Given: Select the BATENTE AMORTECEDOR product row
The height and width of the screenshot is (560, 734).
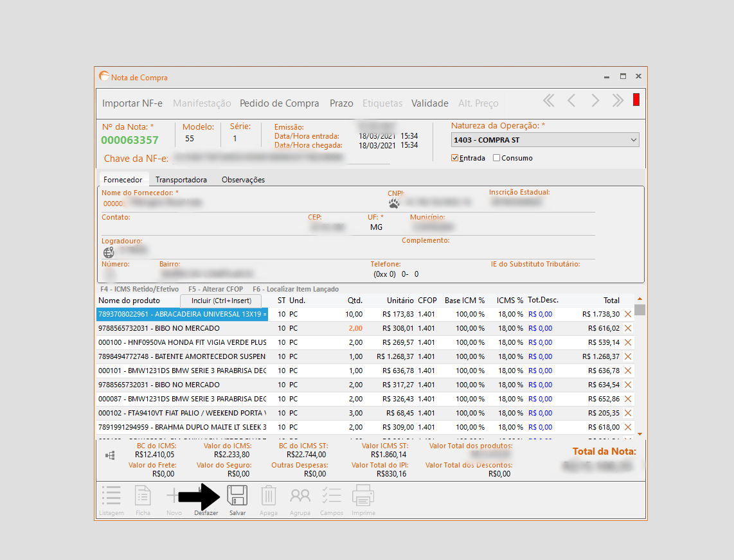Looking at the screenshot, I should pyautogui.click(x=182, y=356).
